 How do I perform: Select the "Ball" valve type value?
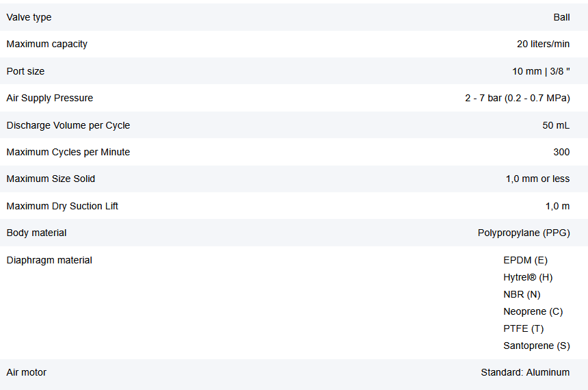point(561,17)
